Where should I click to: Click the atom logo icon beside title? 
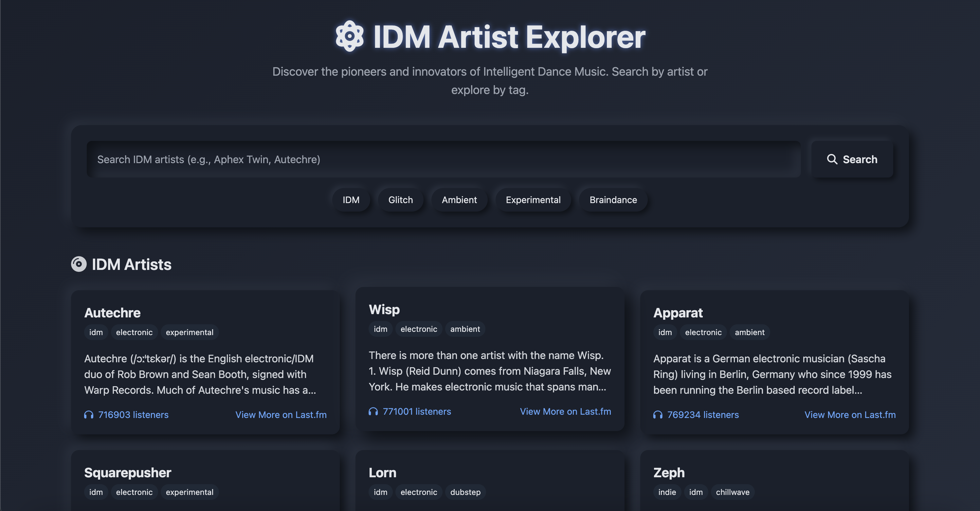pos(349,36)
